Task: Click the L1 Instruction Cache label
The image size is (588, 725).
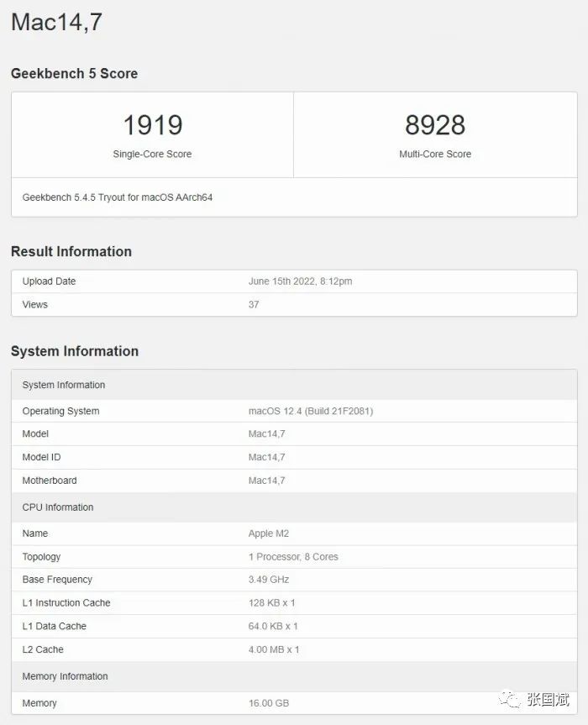Action: click(x=66, y=603)
